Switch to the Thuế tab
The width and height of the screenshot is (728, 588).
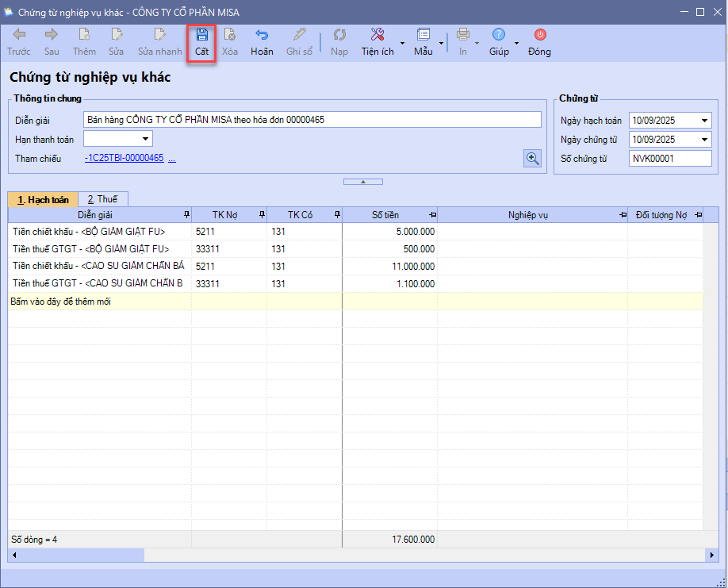(102, 199)
